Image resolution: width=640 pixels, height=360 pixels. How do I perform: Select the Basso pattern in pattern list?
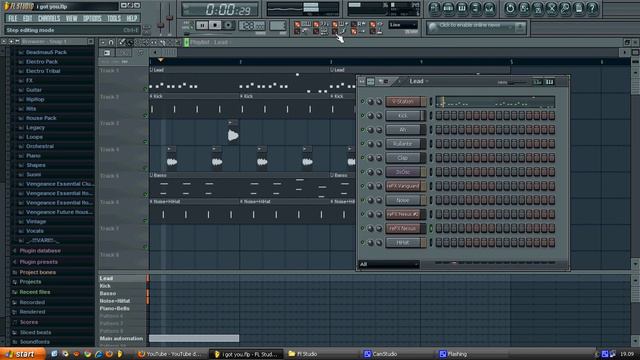(108, 293)
